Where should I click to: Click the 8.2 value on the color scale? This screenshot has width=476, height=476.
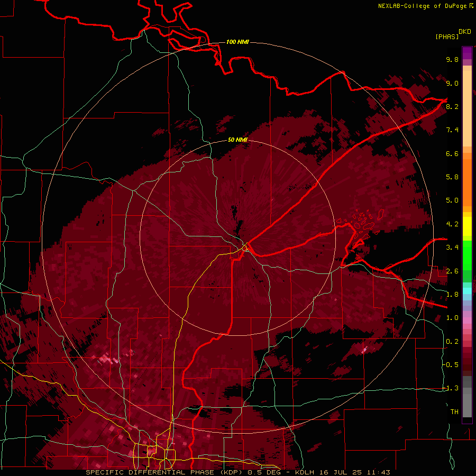coord(452,106)
